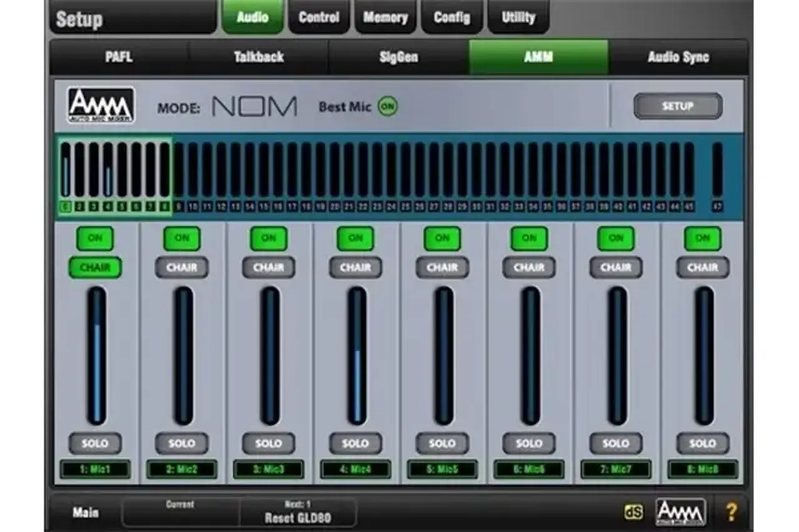The width and height of the screenshot is (799, 532).
Task: Click the 3: Mic3 channel name label
Action: coord(268,470)
